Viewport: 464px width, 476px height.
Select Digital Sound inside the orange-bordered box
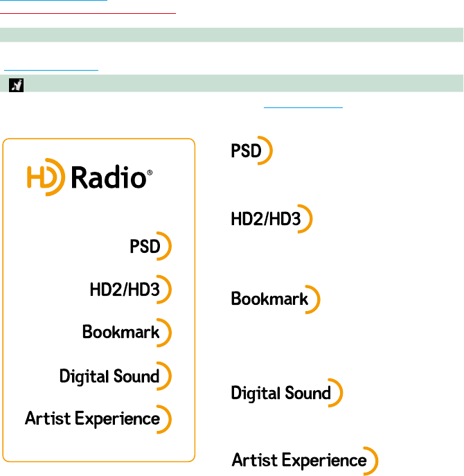point(116,376)
